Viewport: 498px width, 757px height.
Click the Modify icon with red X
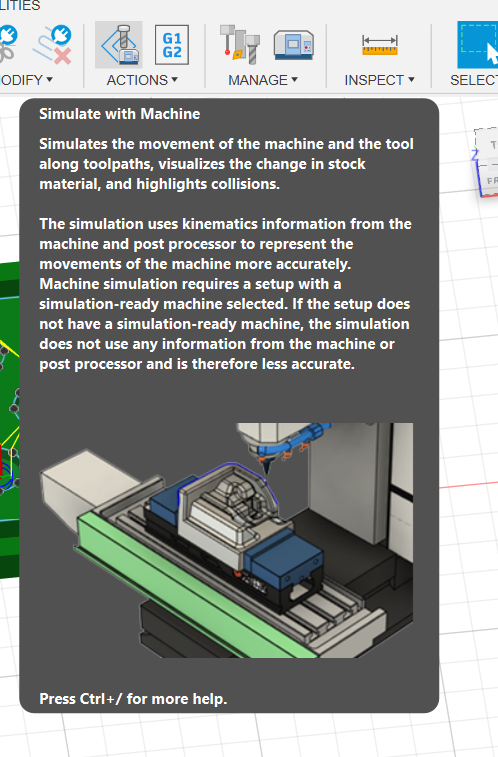click(x=53, y=45)
